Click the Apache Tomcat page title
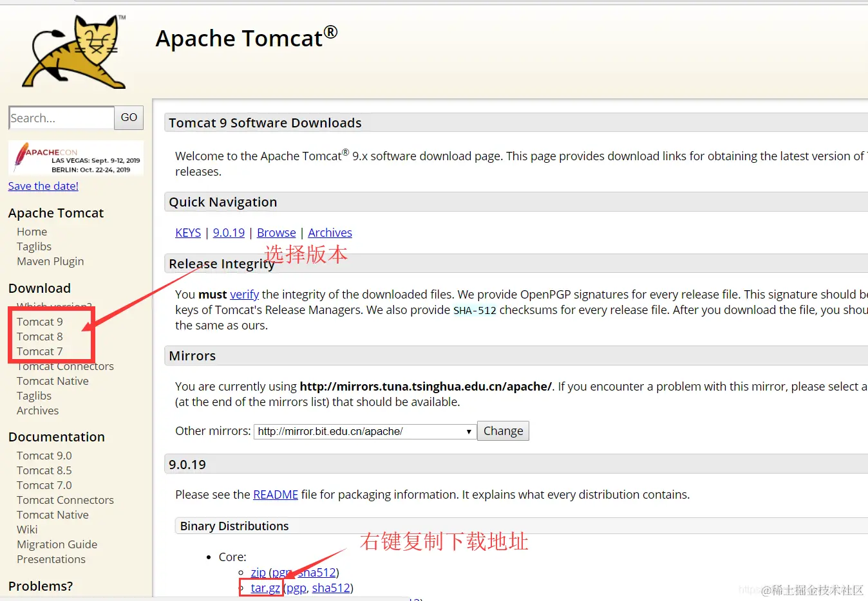Viewport: 868px width, 601px height. 246,38
